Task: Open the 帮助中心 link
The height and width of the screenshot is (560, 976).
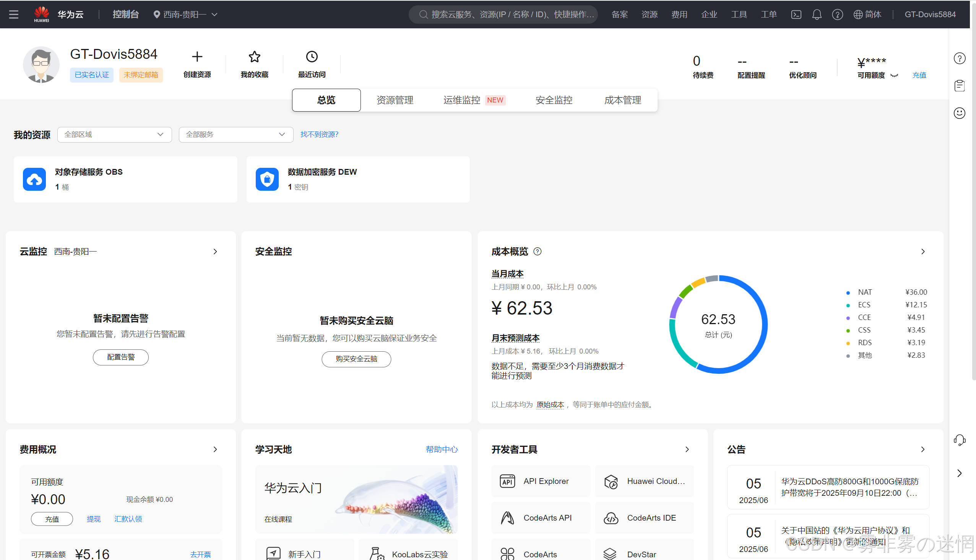Action: pos(442,450)
